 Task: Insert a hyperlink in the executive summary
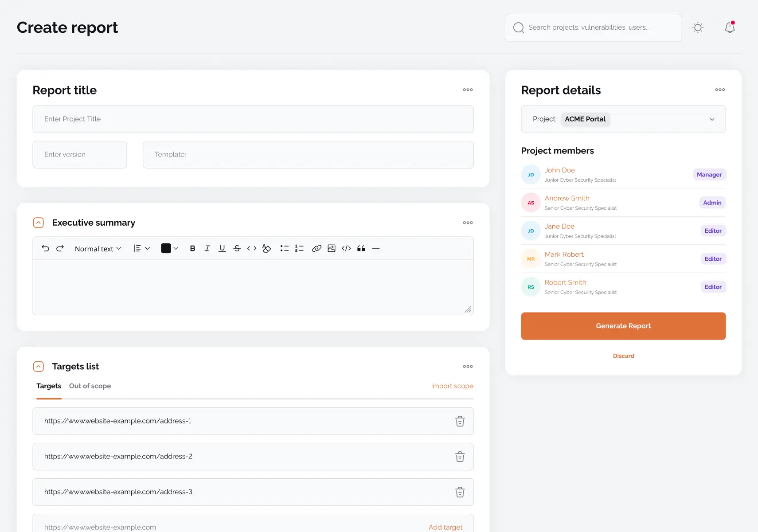[317, 248]
